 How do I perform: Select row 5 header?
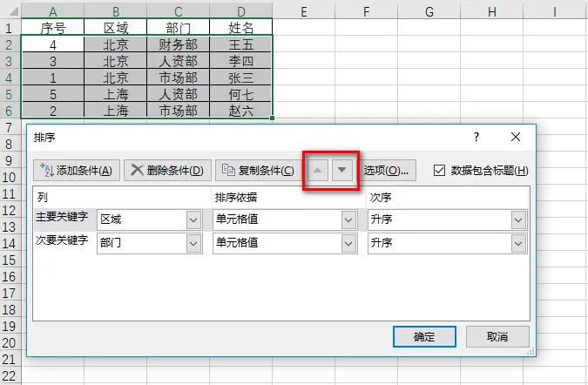10,94
